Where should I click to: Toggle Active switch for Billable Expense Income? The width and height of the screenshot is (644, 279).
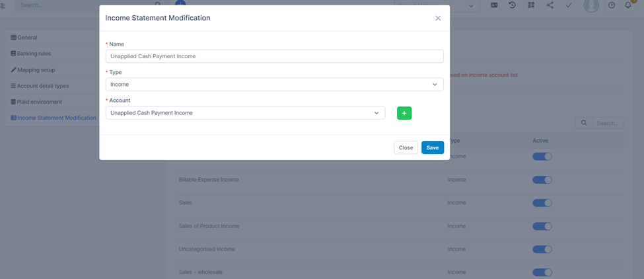(x=542, y=180)
